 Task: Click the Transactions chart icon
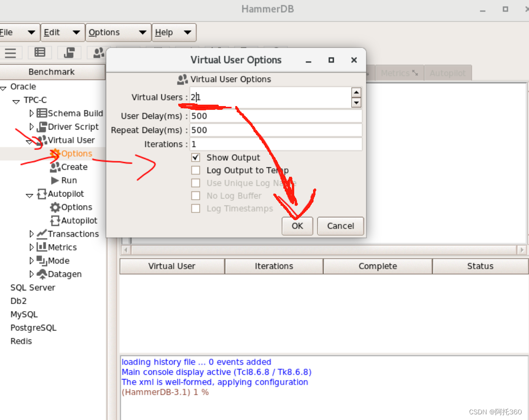pos(42,234)
